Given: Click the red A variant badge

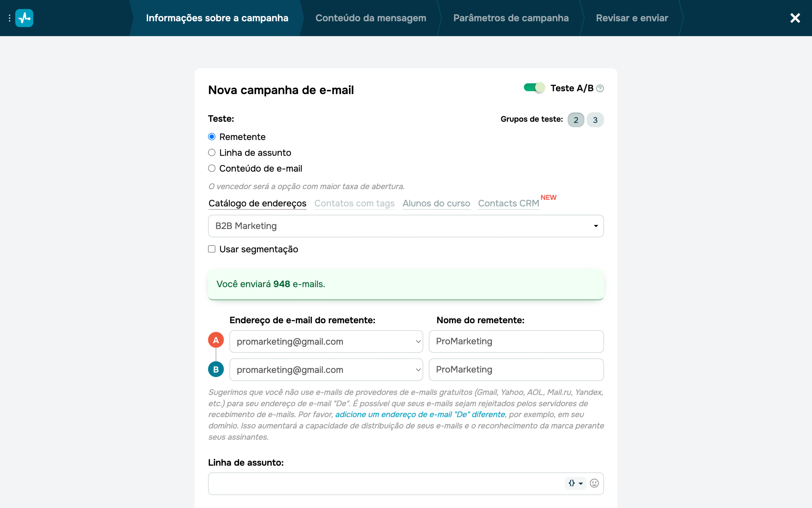Looking at the screenshot, I should pos(216,340).
